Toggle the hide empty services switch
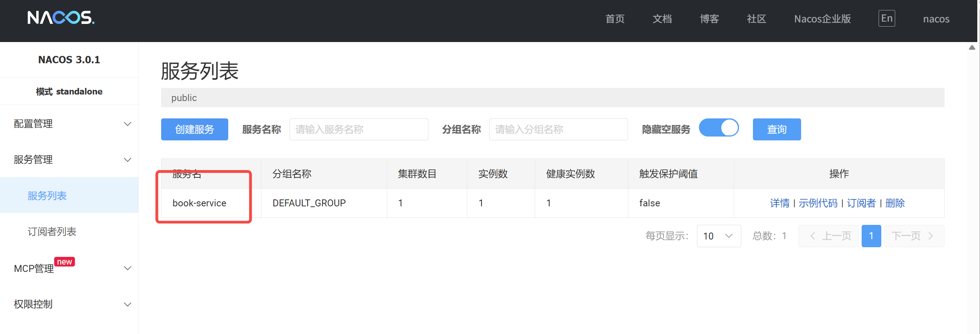 point(719,128)
